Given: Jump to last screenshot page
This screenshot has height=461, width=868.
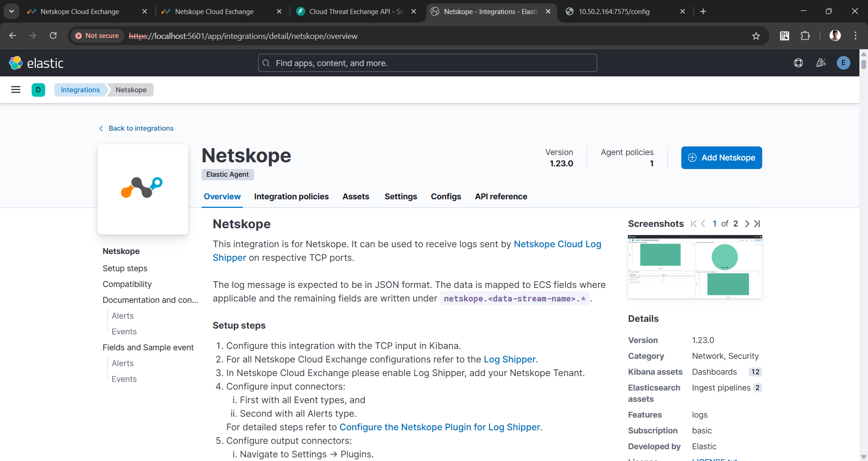Looking at the screenshot, I should point(757,224).
